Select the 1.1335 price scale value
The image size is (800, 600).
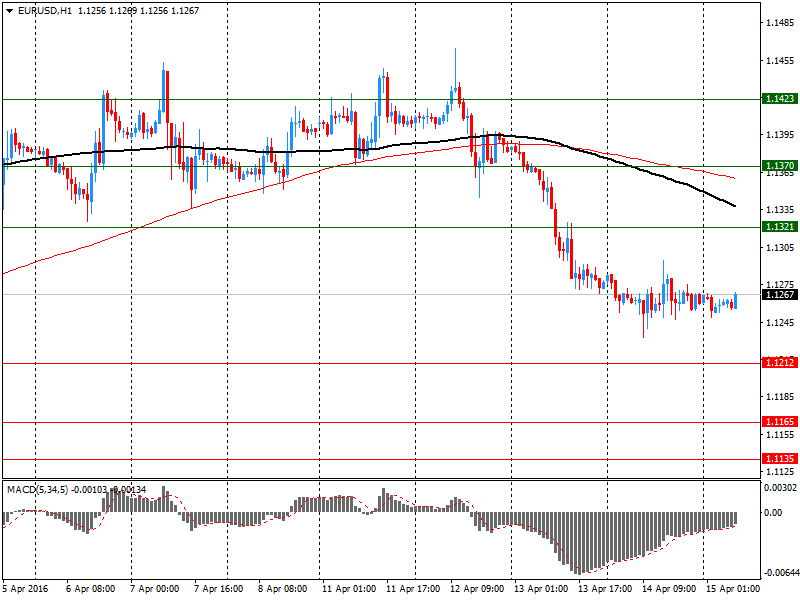(x=780, y=210)
